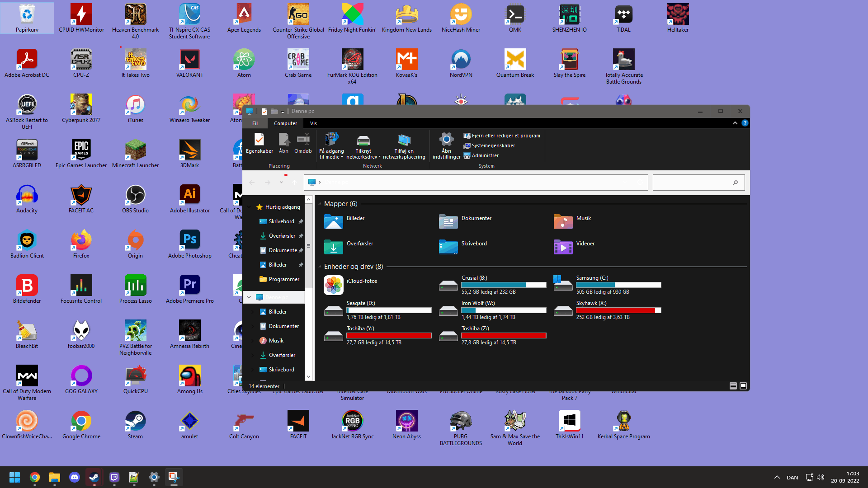The image size is (868, 488).
Task: Click Tilknyt netværksdrev icon
Action: tap(363, 140)
